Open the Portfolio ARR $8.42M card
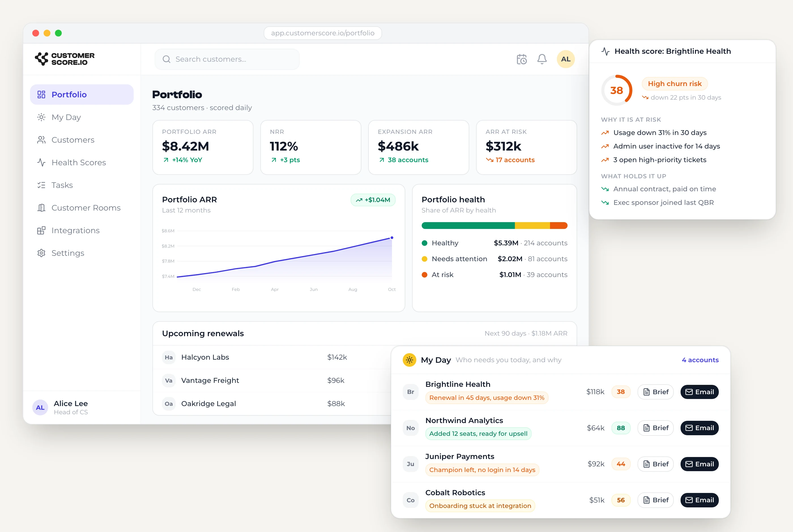The image size is (793, 532). (203, 147)
